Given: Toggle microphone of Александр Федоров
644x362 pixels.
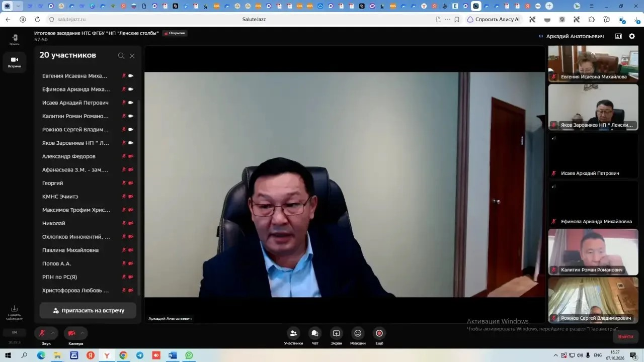Looking at the screenshot, I should [x=124, y=156].
